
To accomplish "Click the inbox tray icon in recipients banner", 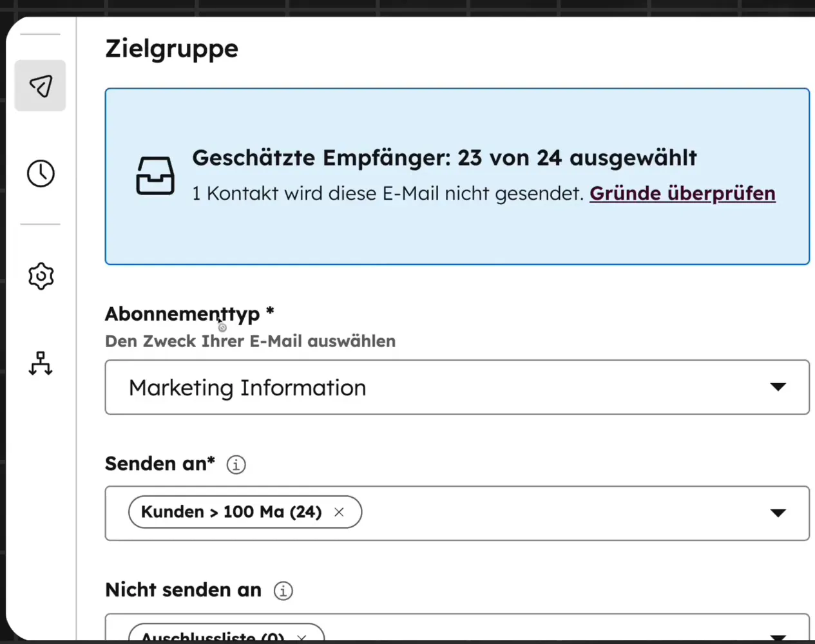I will tap(155, 176).
